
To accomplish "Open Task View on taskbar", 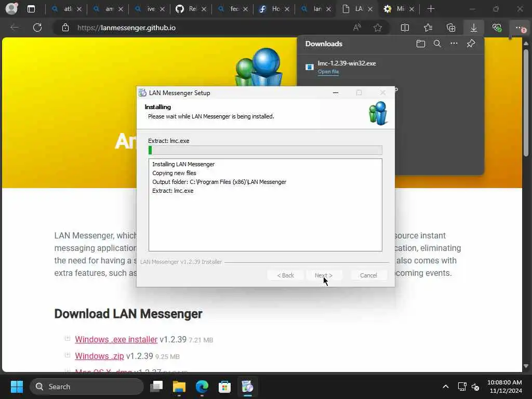I will (x=156, y=387).
